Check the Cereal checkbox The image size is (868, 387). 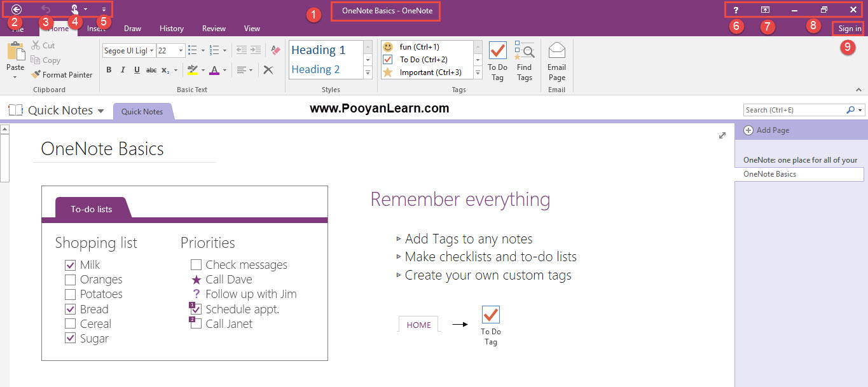71,324
